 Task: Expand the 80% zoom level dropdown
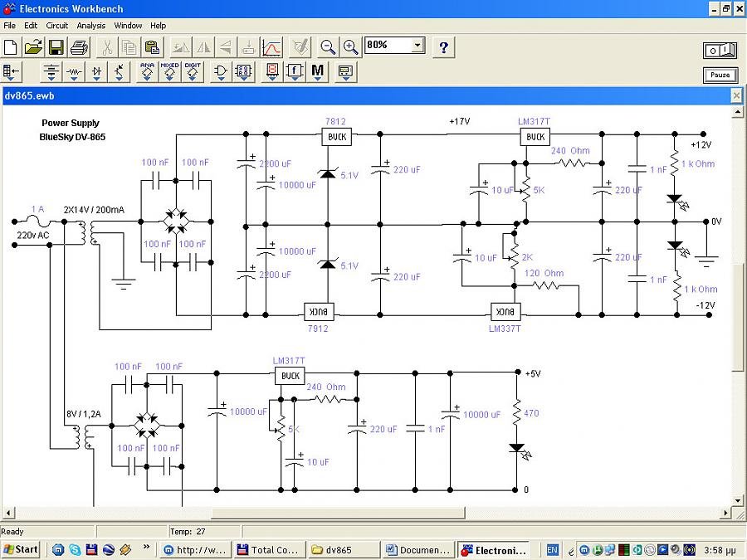[417, 46]
